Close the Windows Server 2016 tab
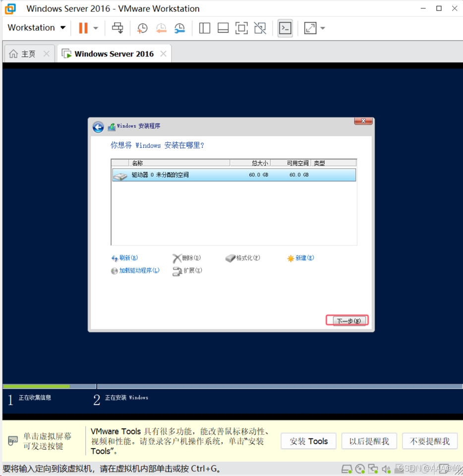463x476 pixels. [164, 54]
